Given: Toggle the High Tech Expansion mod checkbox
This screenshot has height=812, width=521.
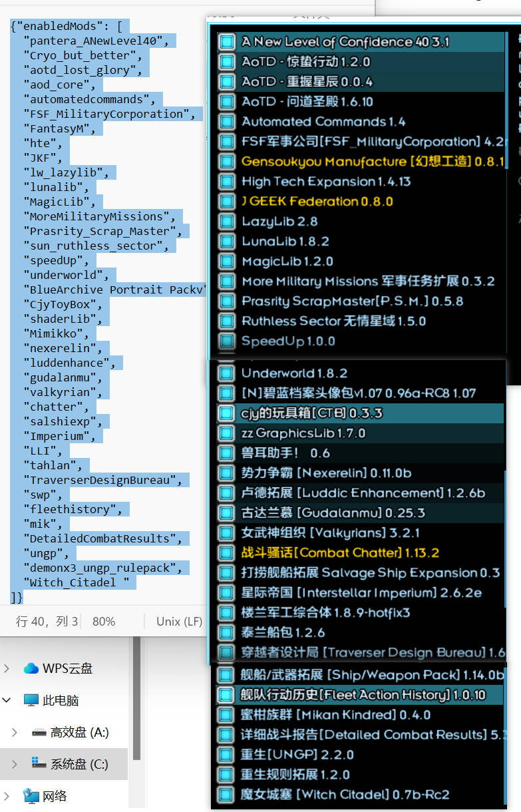Looking at the screenshot, I should tap(227, 182).
